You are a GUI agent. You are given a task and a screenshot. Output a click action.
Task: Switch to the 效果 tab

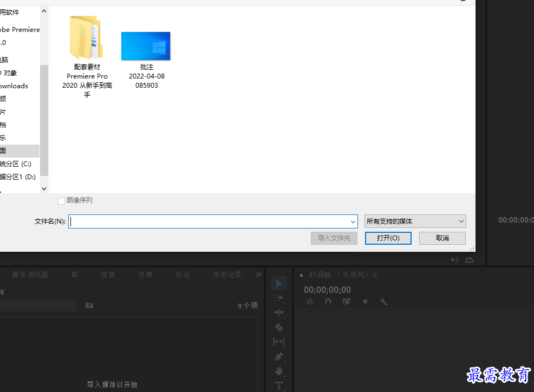click(x=146, y=275)
